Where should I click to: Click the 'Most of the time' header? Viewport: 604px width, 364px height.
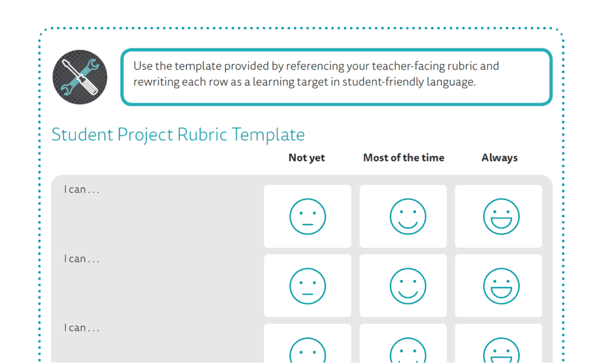(x=403, y=158)
